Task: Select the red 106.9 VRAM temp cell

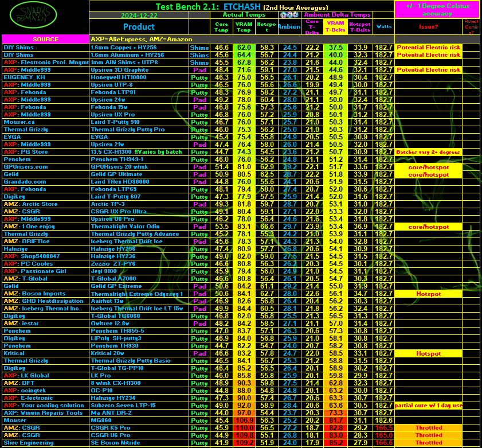Action: click(244, 420)
